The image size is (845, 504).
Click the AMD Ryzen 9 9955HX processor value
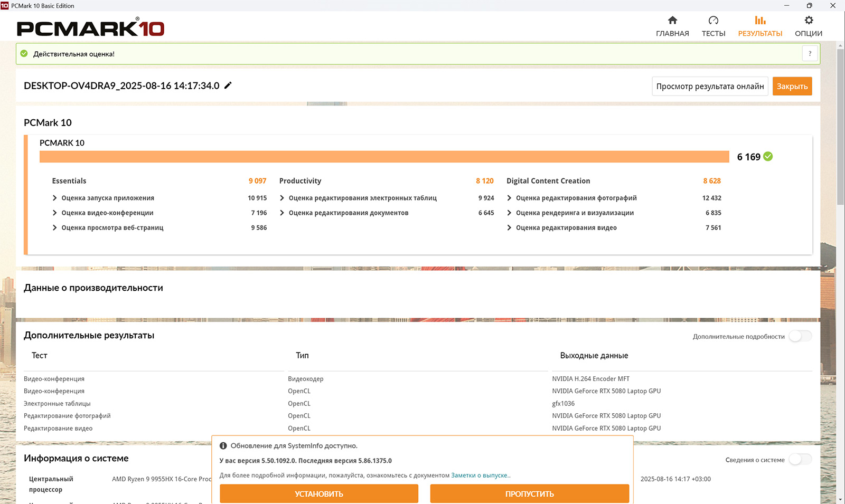tap(162, 479)
